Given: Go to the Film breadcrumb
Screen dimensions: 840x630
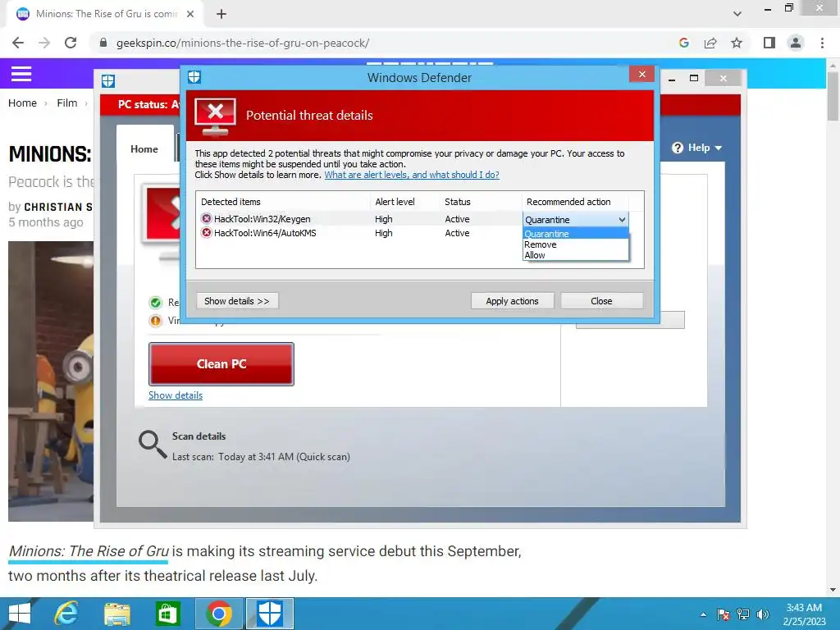Looking at the screenshot, I should (x=67, y=103).
